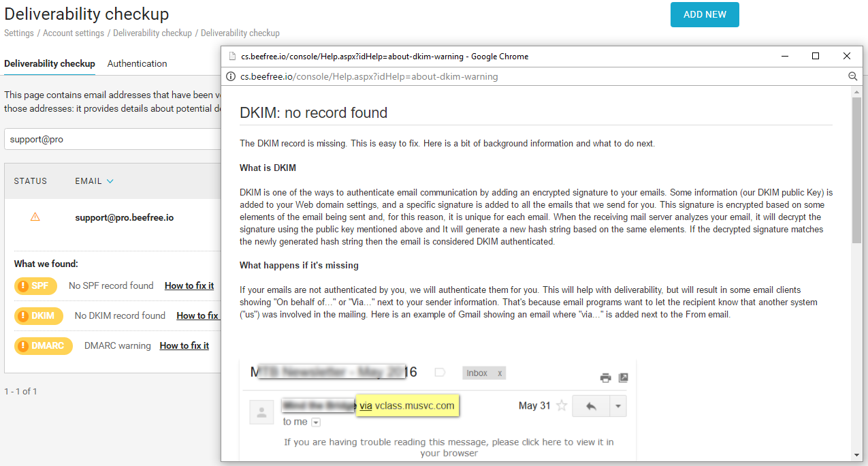868x466 pixels.
Task: Select the Deliverability checkup tab
Action: 50,63
